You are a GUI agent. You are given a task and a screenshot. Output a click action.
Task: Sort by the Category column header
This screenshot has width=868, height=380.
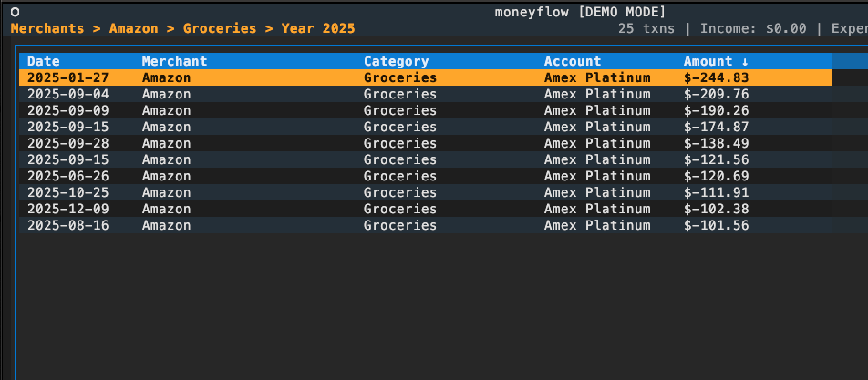click(397, 61)
